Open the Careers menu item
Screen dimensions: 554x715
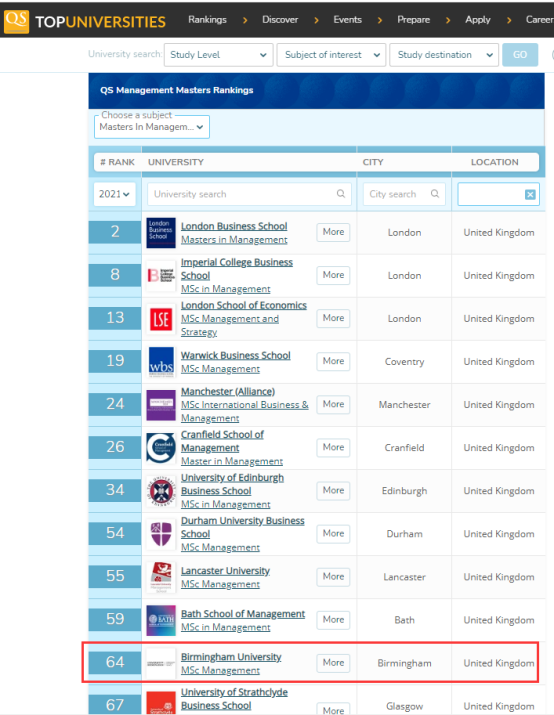click(x=539, y=20)
